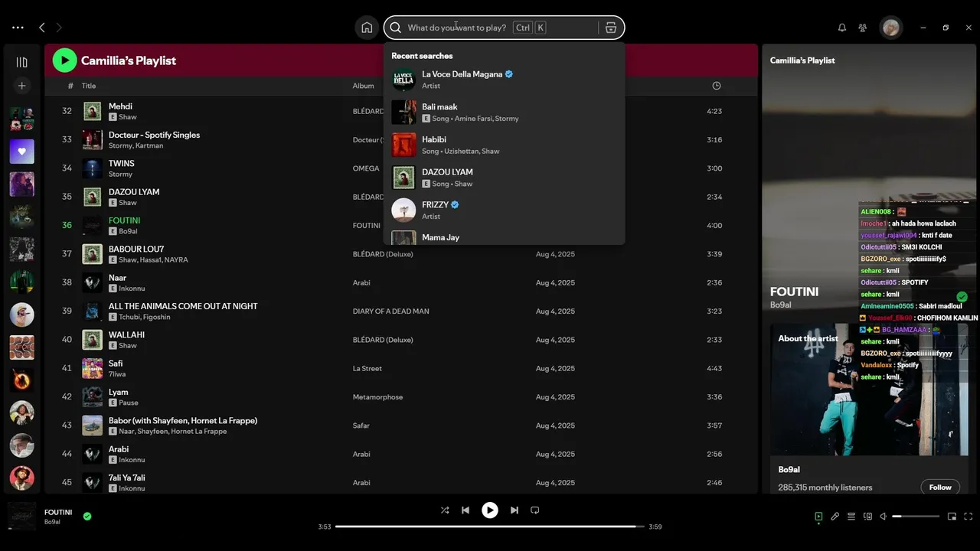The image size is (980, 551).
Task: Select the track WALLAHI
Action: [126, 334]
